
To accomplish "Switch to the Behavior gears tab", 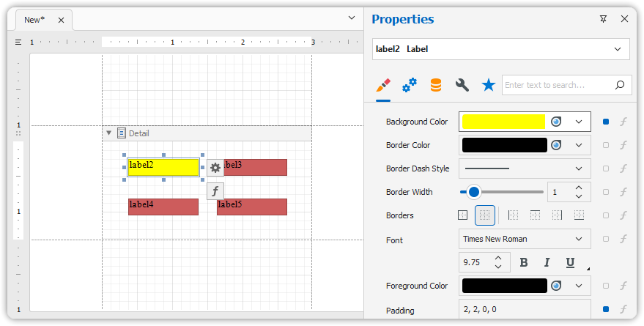I will click(x=410, y=85).
